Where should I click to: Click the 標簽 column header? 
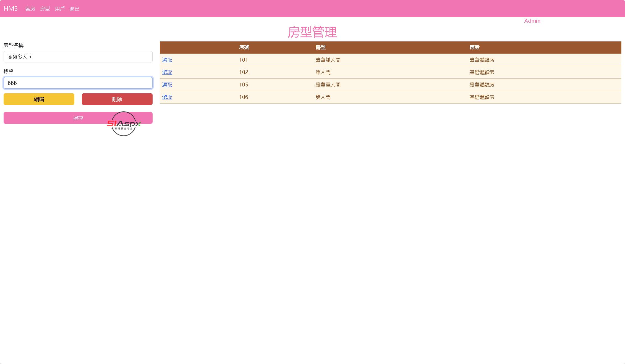[474, 48]
